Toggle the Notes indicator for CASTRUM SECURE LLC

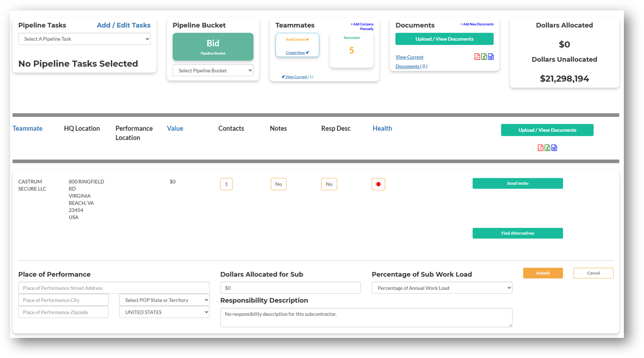pos(279,184)
